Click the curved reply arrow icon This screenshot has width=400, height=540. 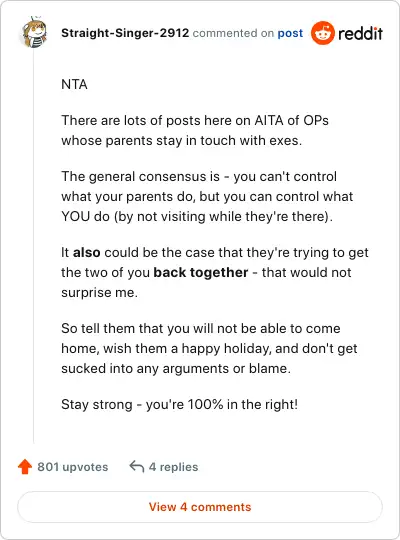click(136, 467)
